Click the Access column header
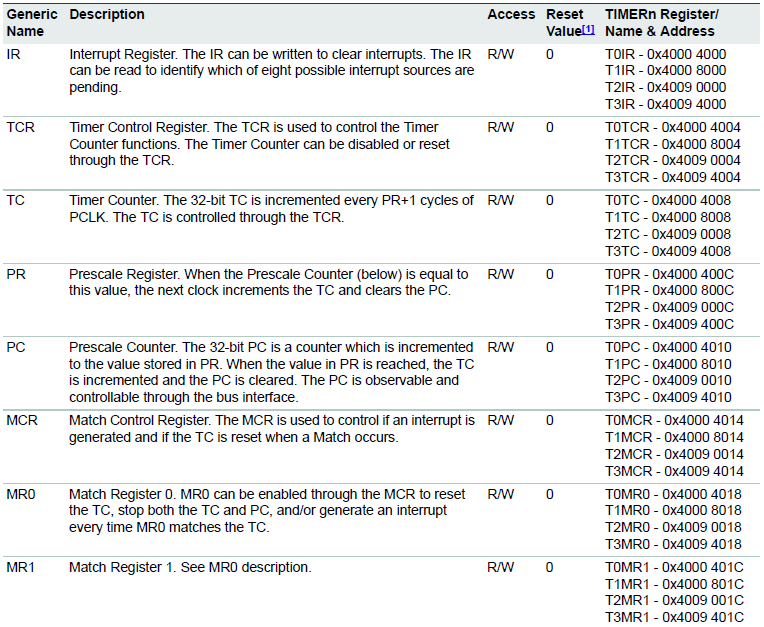764x627 pixels. [x=511, y=15]
